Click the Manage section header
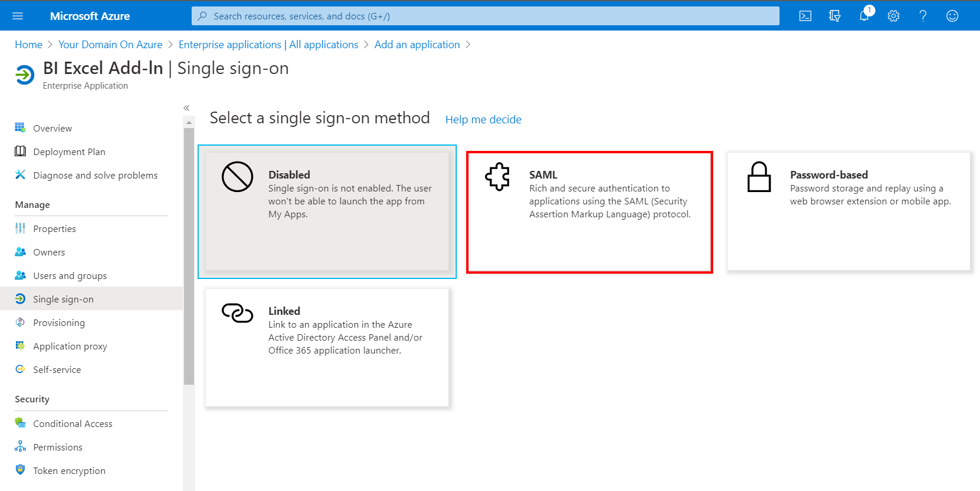The image size is (980, 491). click(x=32, y=204)
